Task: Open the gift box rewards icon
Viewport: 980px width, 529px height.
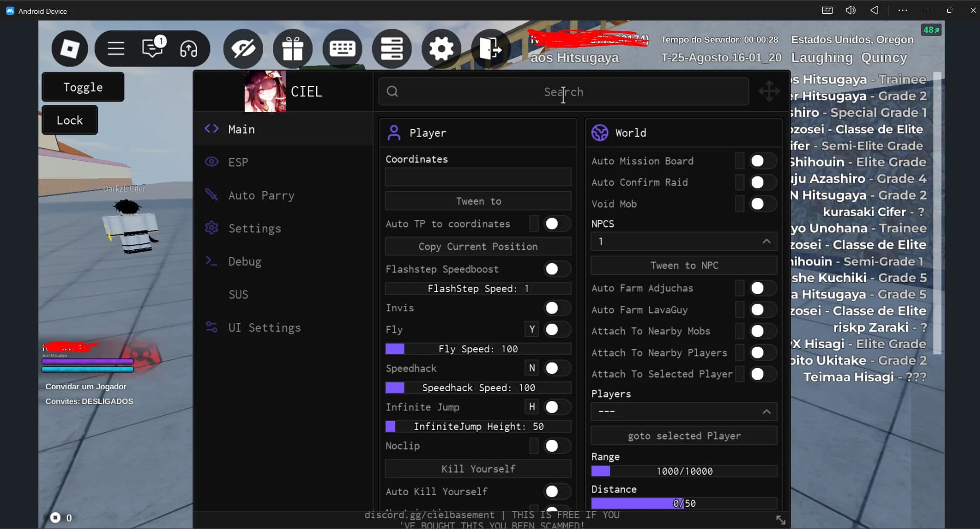Action: (293, 49)
